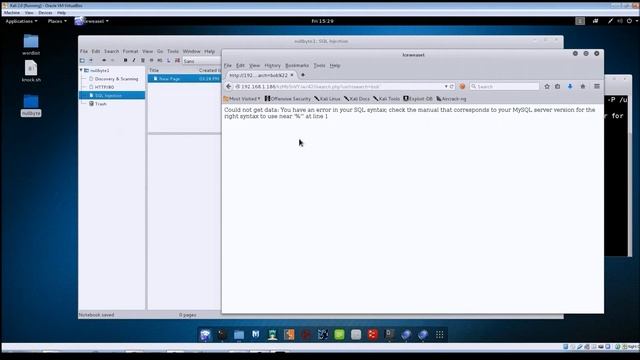The height and width of the screenshot is (360, 640).
Task: Open the browser hamburger menu
Action: (x=597, y=87)
